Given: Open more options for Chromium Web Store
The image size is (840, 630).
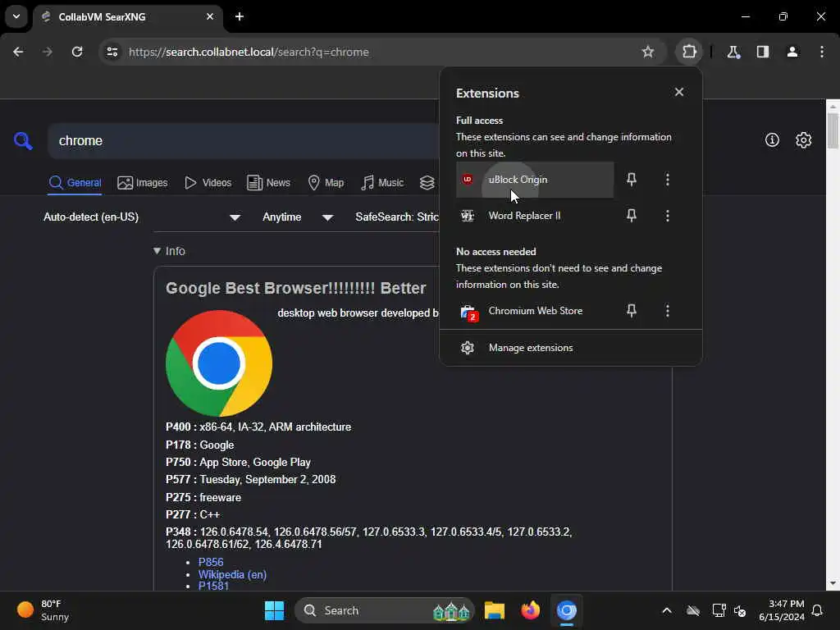Looking at the screenshot, I should tap(668, 311).
